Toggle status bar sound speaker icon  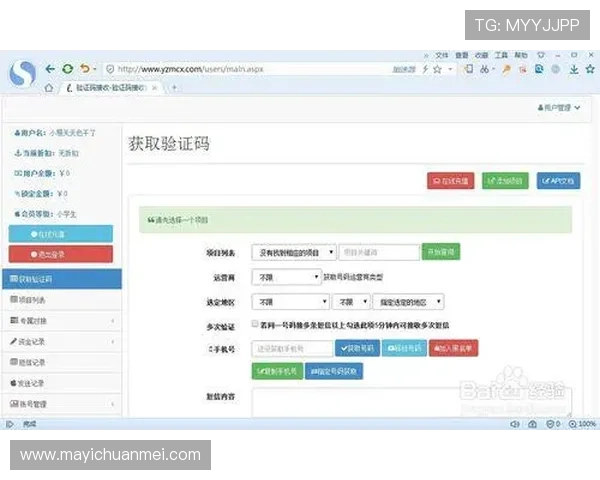tap(515, 424)
